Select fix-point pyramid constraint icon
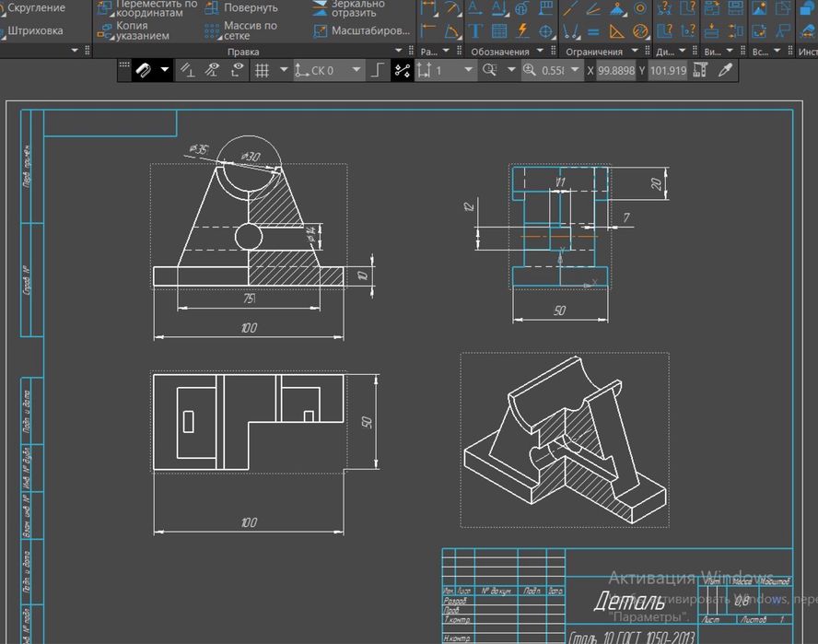Screen dimensions: 818x644 (x=617, y=7)
